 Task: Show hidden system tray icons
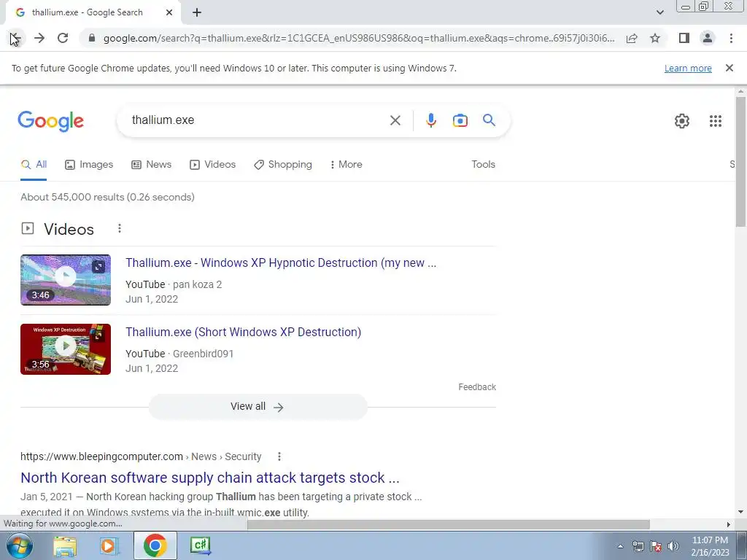coord(620,546)
